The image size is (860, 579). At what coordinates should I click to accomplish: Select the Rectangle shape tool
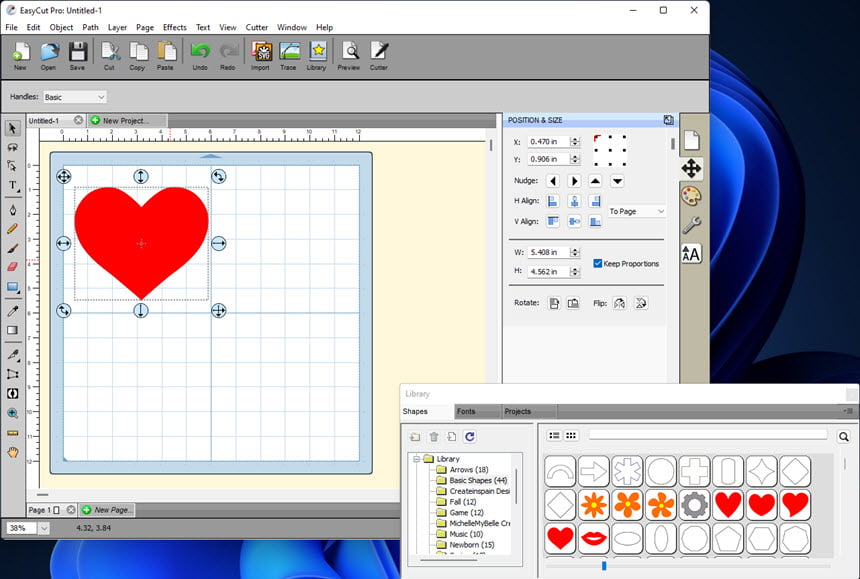click(12, 287)
